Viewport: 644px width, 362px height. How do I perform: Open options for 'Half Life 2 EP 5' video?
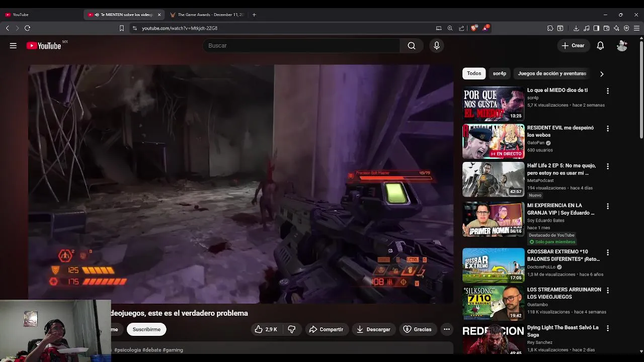(x=607, y=166)
